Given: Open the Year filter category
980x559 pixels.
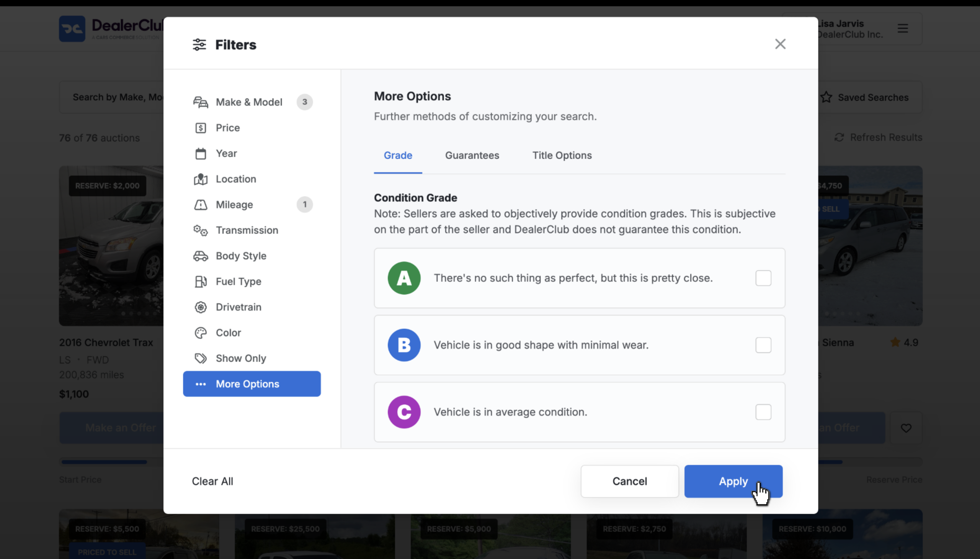Looking at the screenshot, I should 252,154.
